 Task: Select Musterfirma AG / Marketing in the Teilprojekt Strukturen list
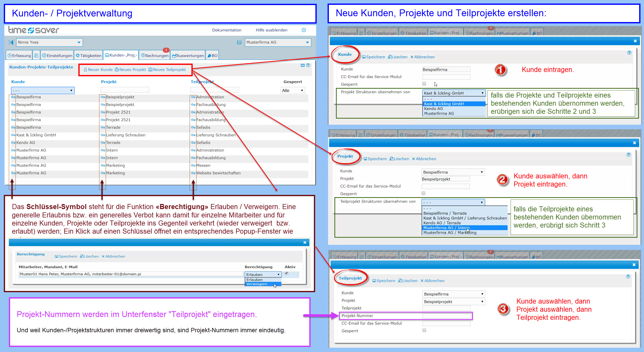[x=465, y=233]
